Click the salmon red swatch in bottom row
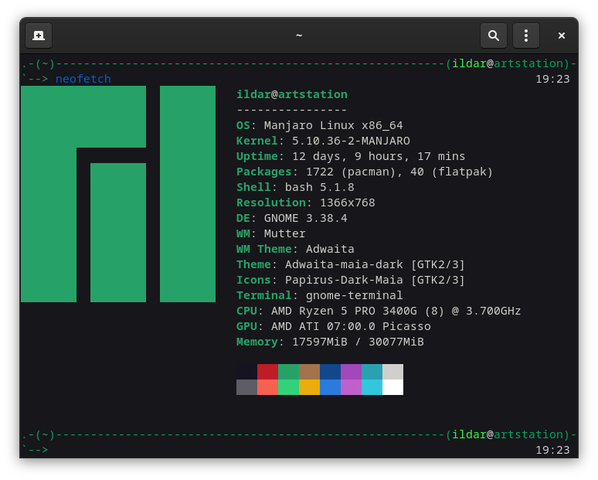 click(x=267, y=387)
